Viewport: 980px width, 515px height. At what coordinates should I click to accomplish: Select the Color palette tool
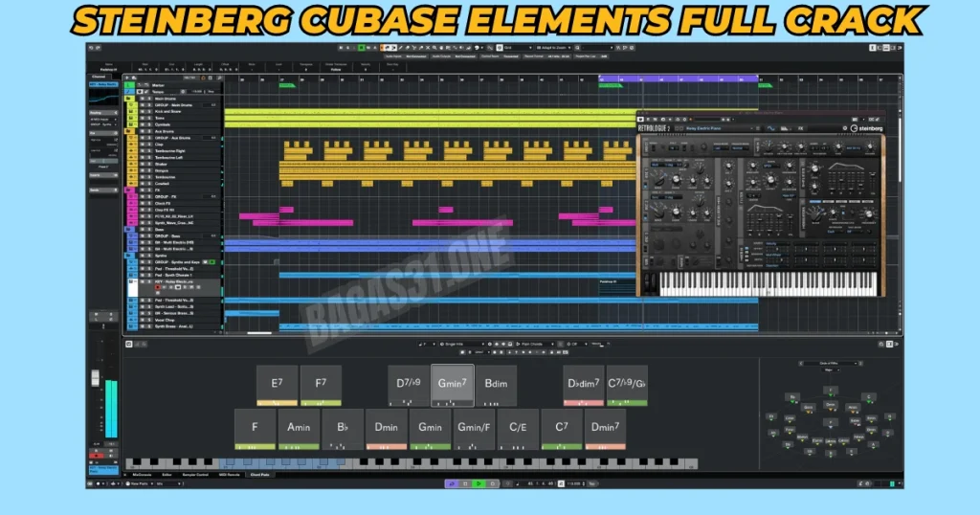click(477, 48)
